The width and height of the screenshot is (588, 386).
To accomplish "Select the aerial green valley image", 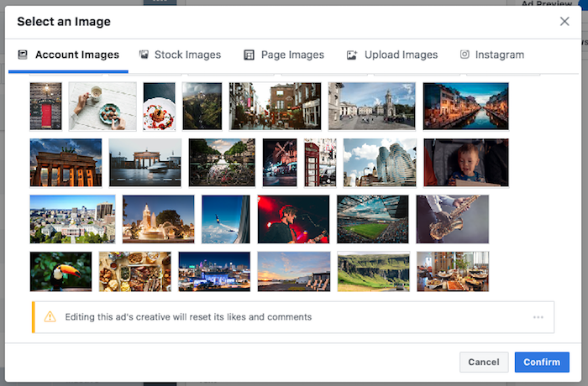I will click(x=202, y=106).
